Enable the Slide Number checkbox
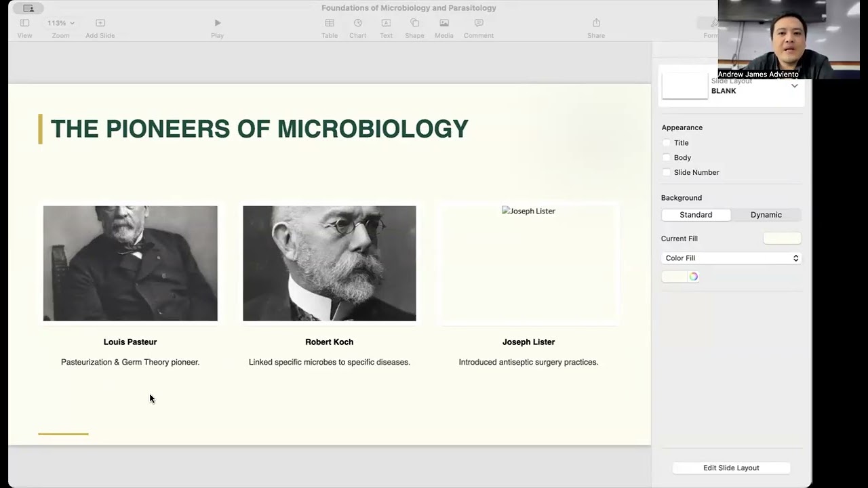Screen dimensions: 868x488 [666, 173]
